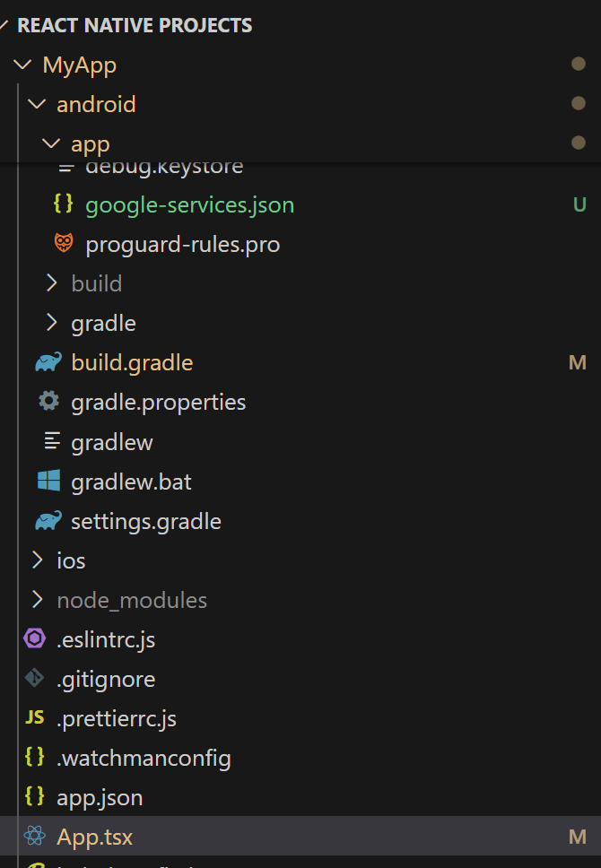Screen dimensions: 601x868
Task: Click the Gradle elephant icon beside settings.gradle
Action: 48,521
